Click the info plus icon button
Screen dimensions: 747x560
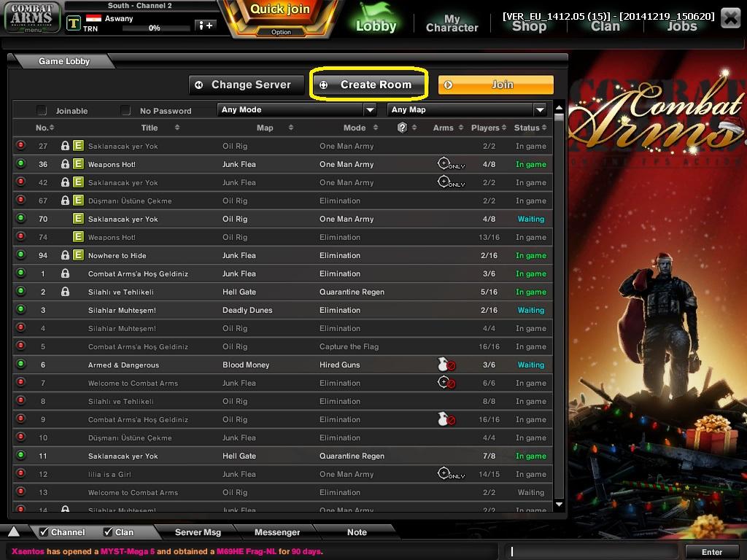point(206,26)
